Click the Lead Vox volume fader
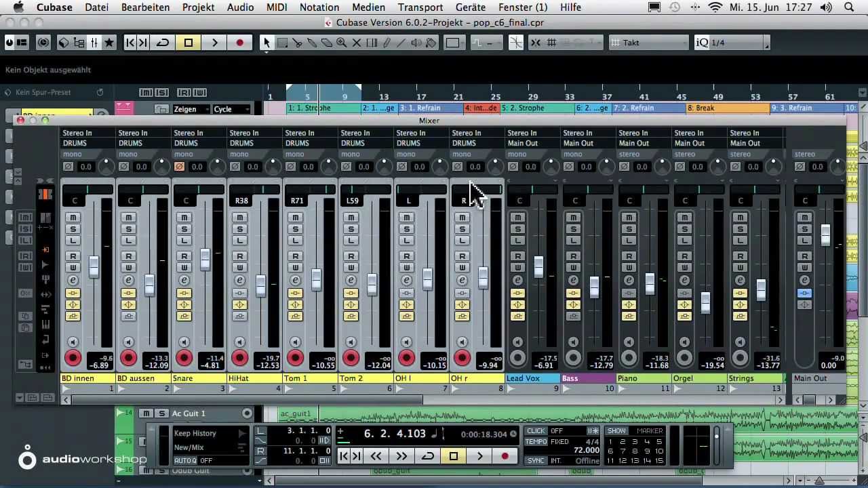 click(x=538, y=267)
